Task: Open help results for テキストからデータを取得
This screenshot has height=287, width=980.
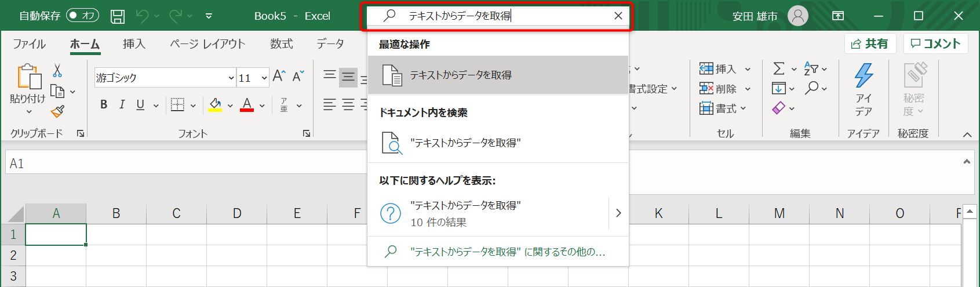Action: coord(489,213)
